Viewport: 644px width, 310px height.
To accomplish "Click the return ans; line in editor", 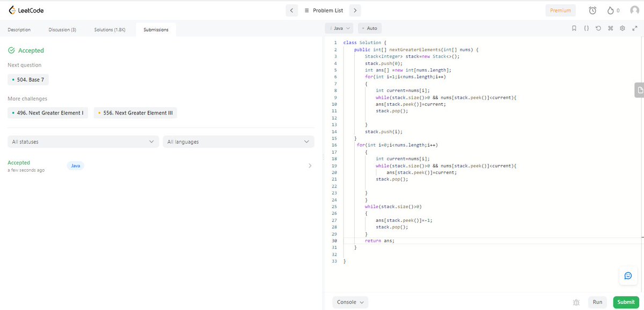I will [379, 241].
